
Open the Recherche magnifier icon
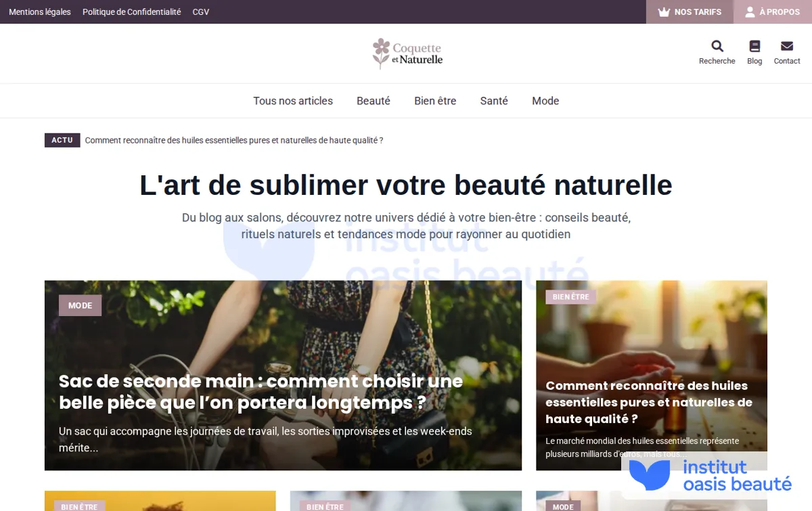(x=717, y=46)
